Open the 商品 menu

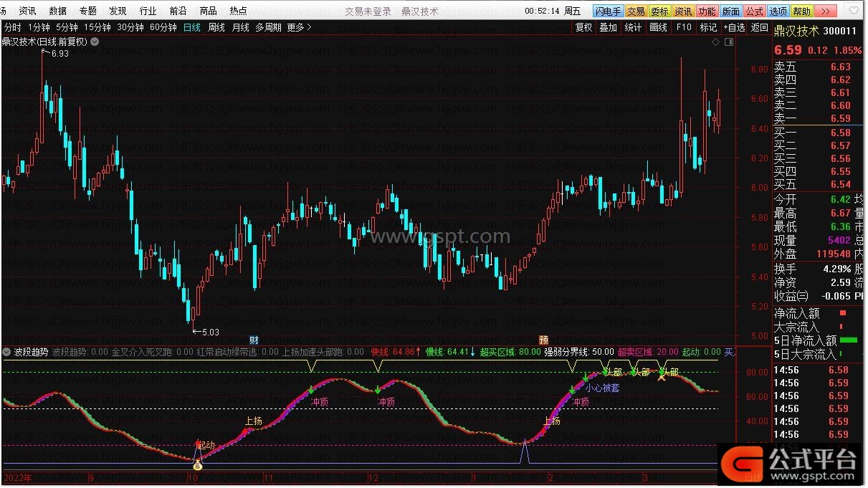coord(209,11)
